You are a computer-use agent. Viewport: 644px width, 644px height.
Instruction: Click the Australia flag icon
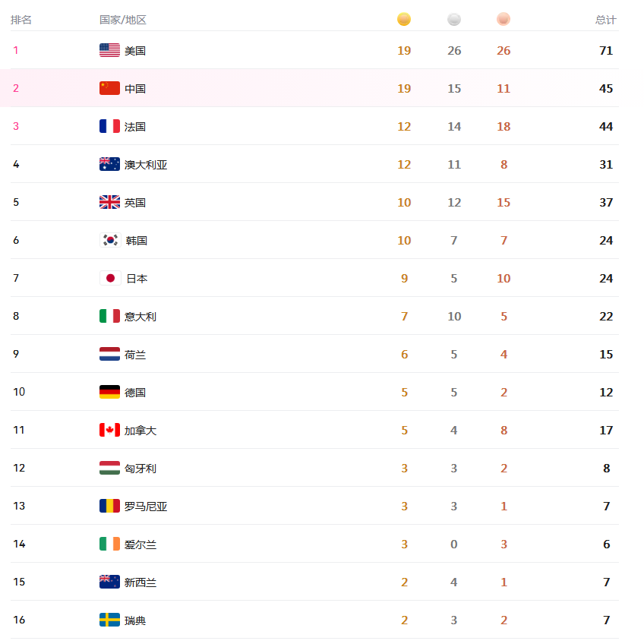(x=109, y=164)
